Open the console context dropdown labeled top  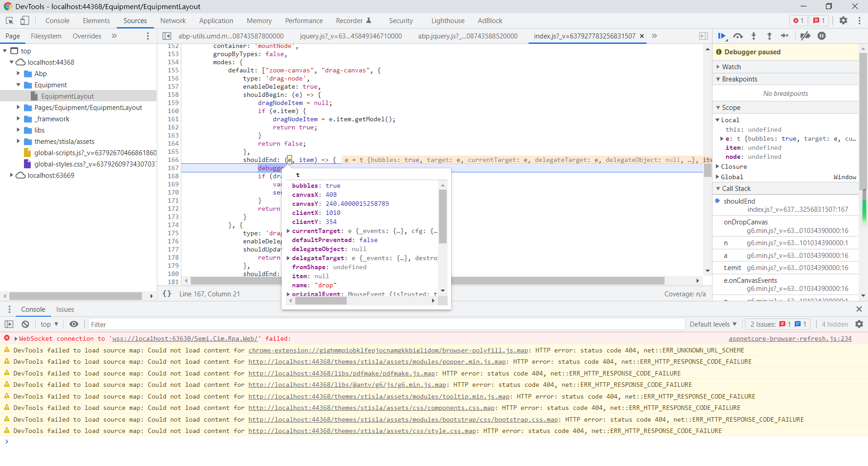pos(49,324)
